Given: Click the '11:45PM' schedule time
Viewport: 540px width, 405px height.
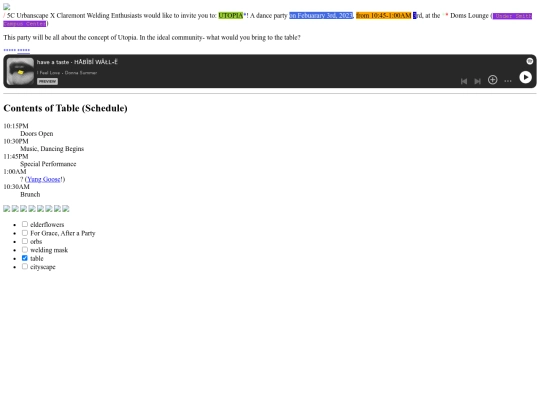Looking at the screenshot, I should (16, 156).
